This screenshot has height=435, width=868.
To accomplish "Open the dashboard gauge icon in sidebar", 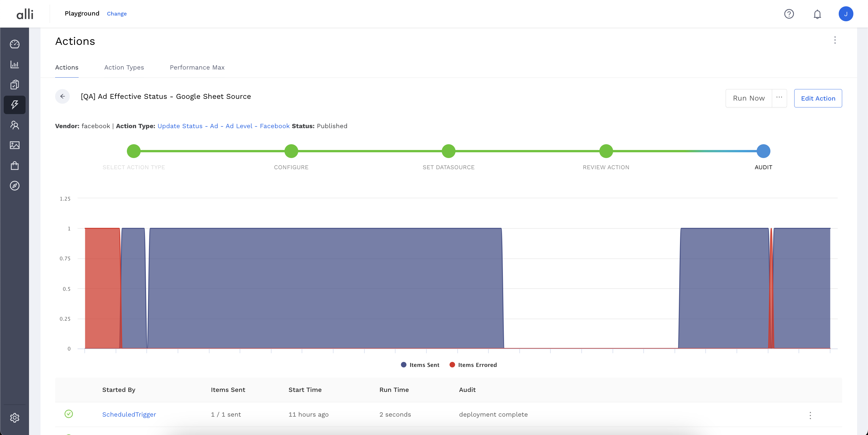I will tap(14, 44).
